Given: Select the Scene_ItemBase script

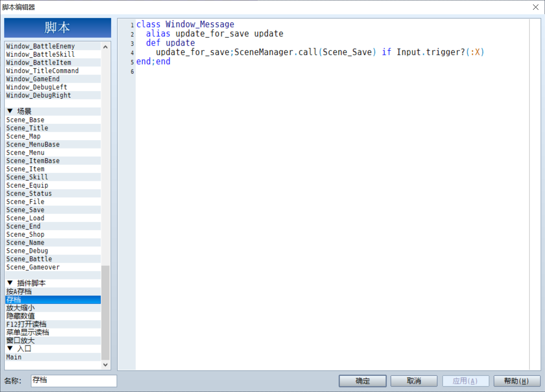Looking at the screenshot, I should 53,161.
